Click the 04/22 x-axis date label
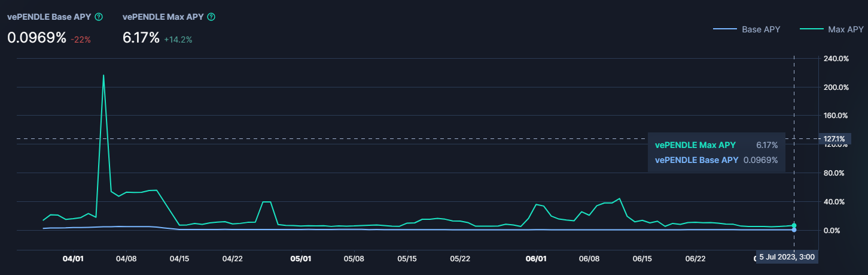The image size is (868, 275). click(x=232, y=259)
